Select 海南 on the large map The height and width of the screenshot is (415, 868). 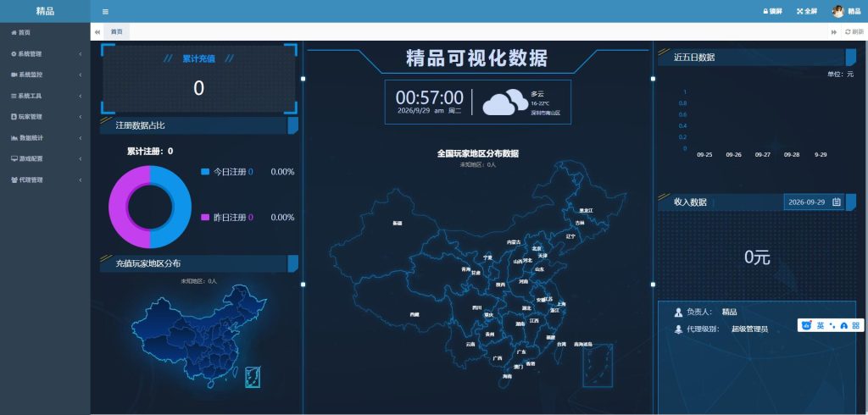coord(507,376)
